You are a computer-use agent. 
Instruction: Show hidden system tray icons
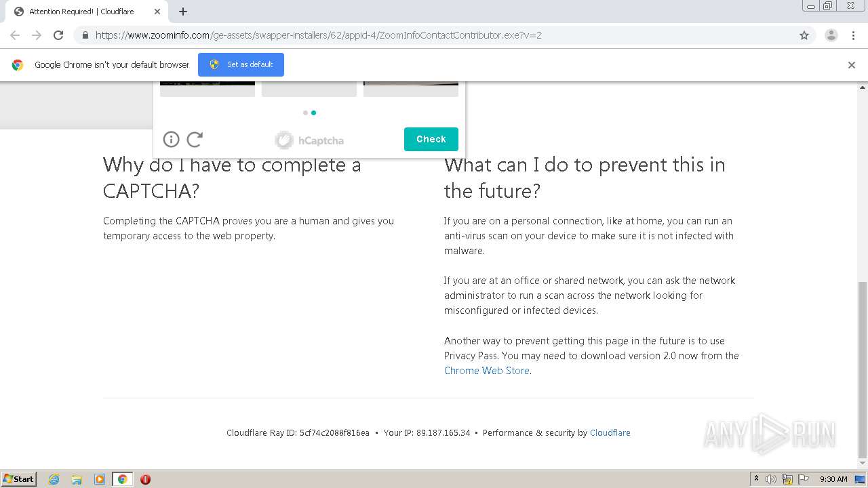(756, 479)
